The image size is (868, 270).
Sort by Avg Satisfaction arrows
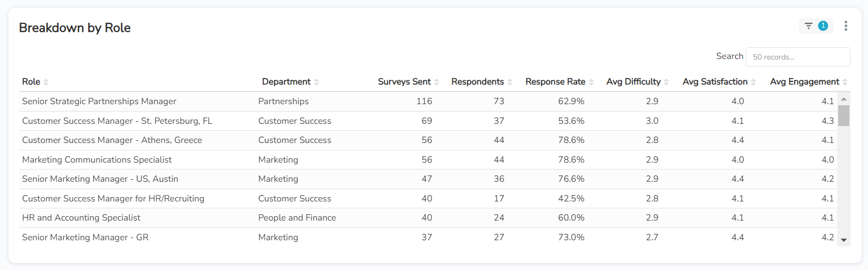754,82
